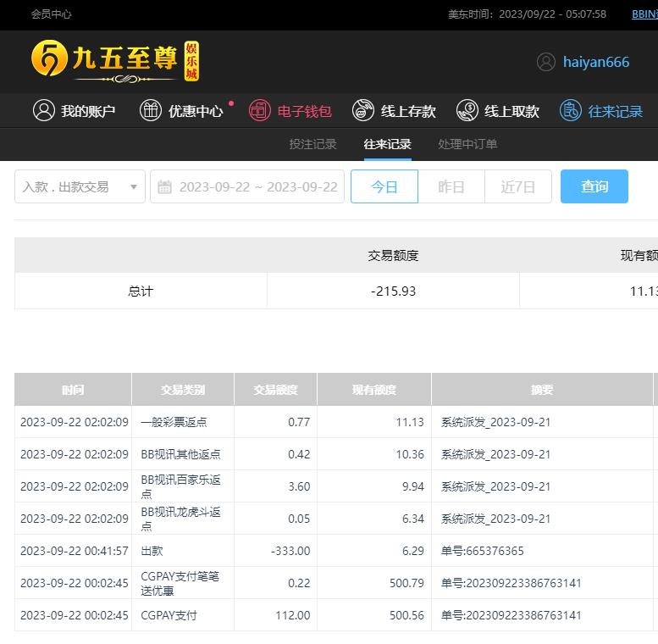The width and height of the screenshot is (658, 644).
Task: Select the 电子钱包 wallet icon
Action: [260, 111]
